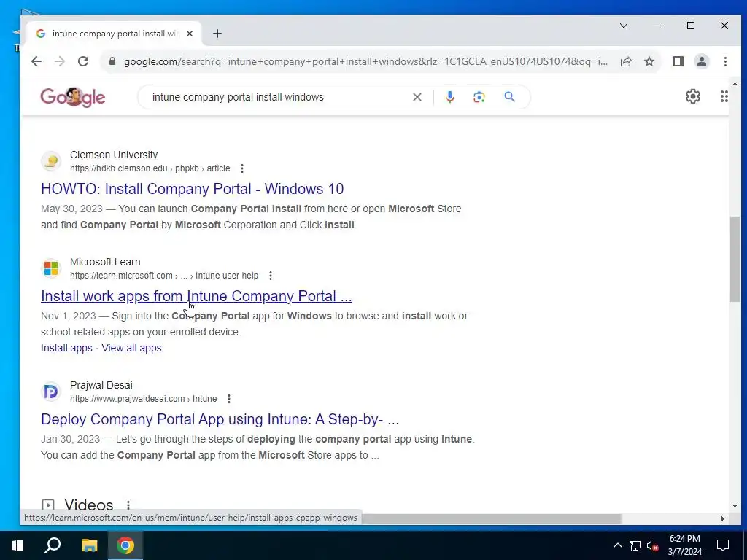Clear the search query with the X

pyautogui.click(x=417, y=97)
